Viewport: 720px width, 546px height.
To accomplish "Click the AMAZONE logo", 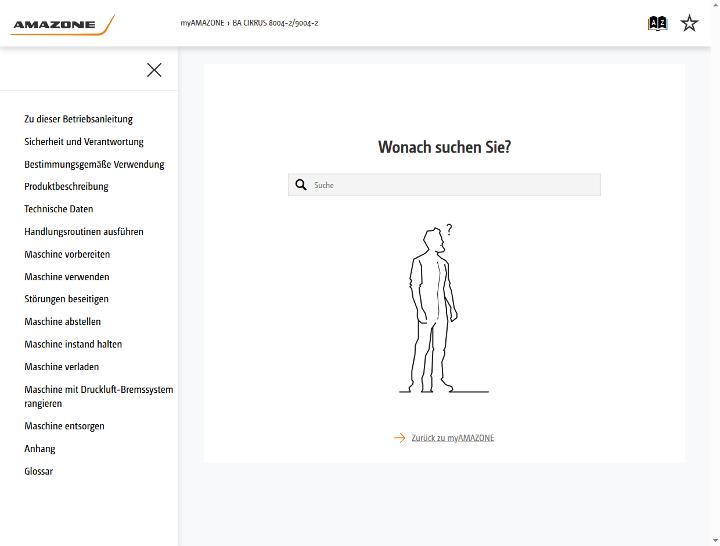I will pyautogui.click(x=62, y=24).
